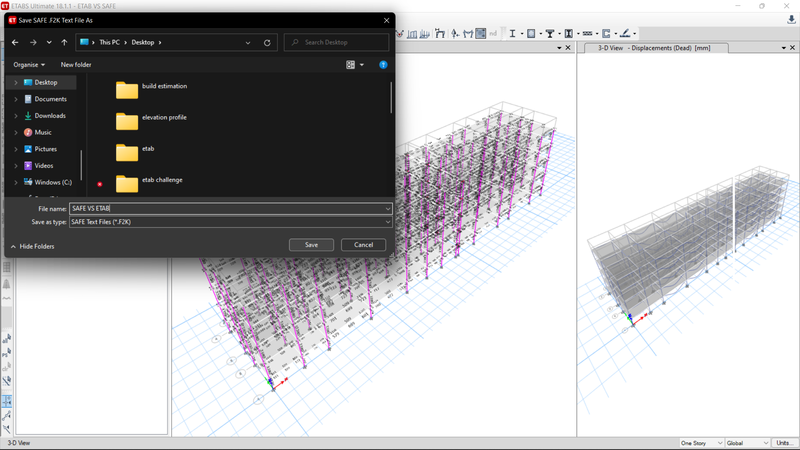
Task: Close the middle model view pane
Action: click(x=568, y=47)
